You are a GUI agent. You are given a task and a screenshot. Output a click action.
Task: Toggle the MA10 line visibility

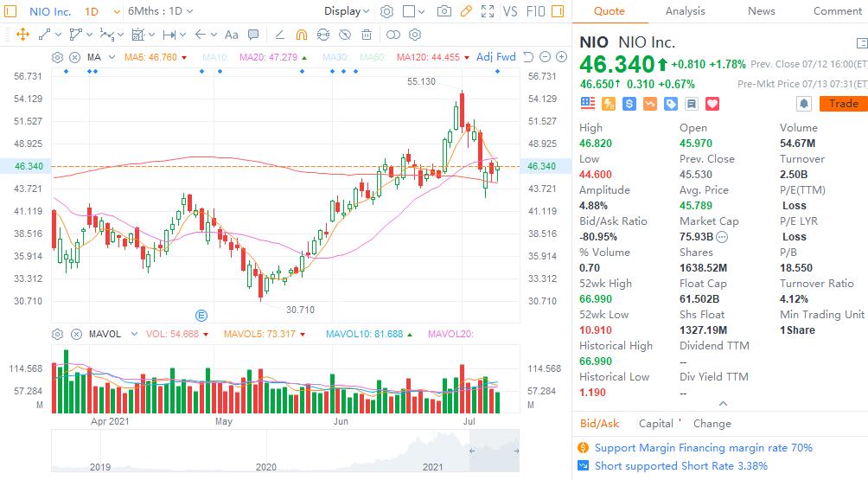(x=214, y=57)
